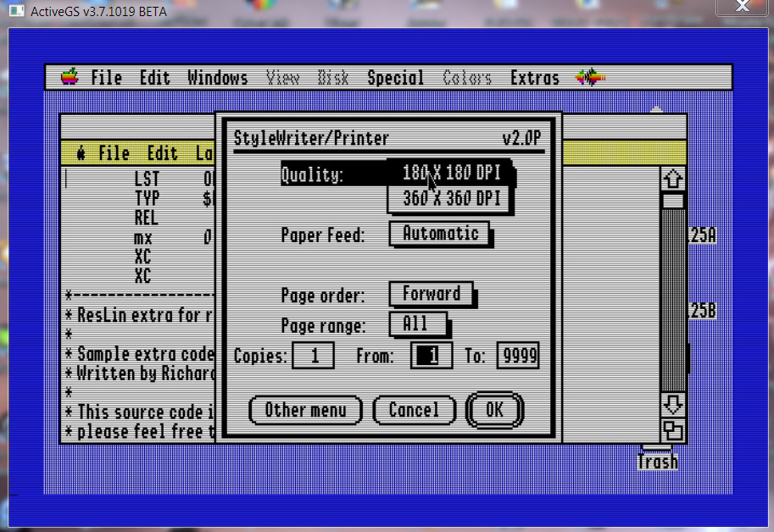Click the From page field
This screenshot has height=532, width=774.
[431, 356]
